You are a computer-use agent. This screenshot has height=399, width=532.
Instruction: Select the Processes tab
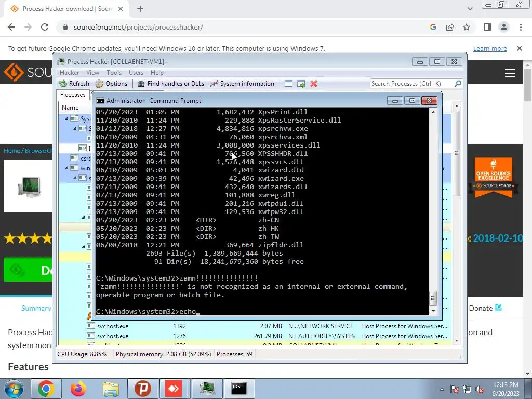click(x=73, y=95)
